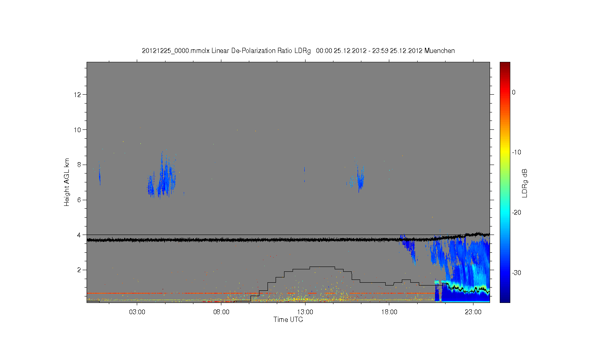
Task: Click the colorbar value 0
Action: pos(514,92)
